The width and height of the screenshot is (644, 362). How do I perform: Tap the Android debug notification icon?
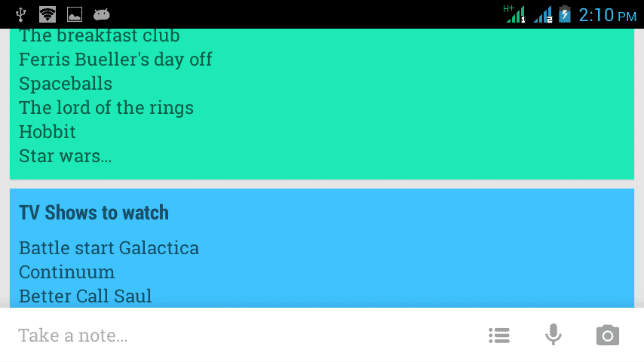click(x=102, y=15)
